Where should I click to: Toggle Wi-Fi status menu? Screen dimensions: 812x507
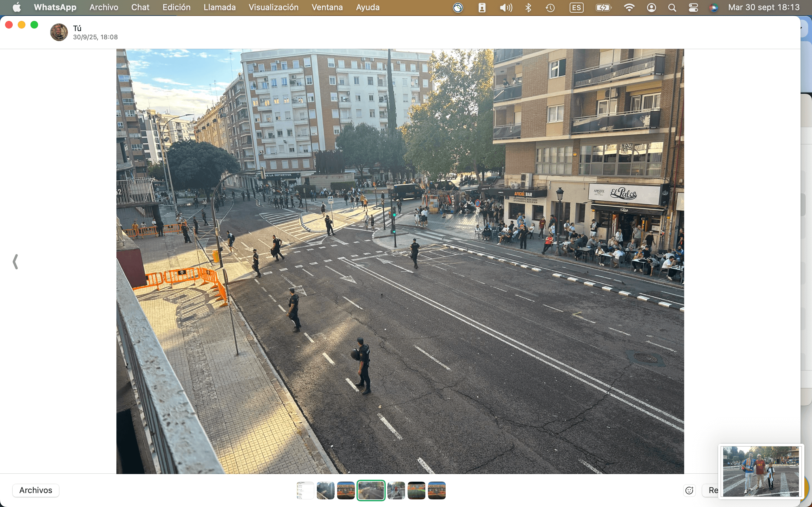[629, 7]
